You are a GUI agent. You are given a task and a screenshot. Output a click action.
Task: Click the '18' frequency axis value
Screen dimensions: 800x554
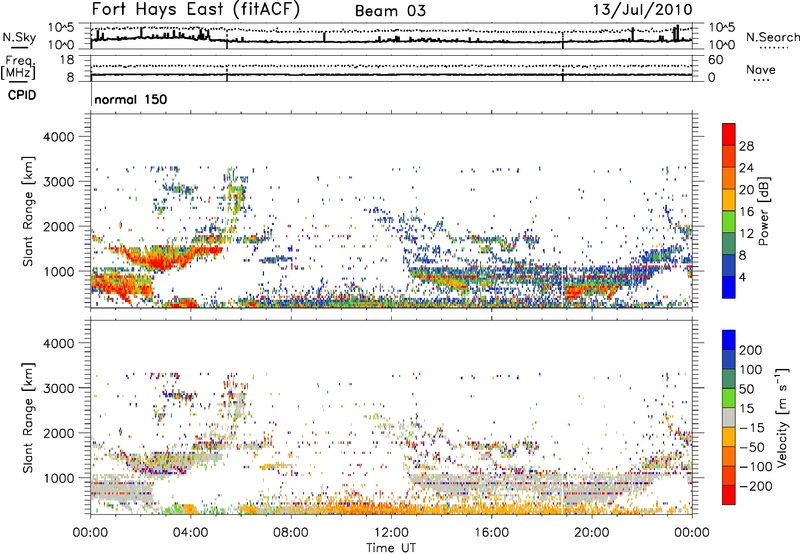coord(67,60)
